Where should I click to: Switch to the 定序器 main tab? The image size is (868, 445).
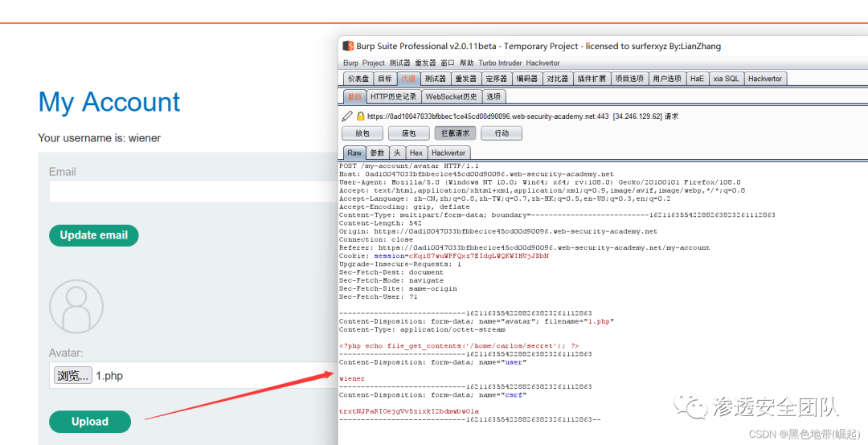tap(496, 79)
